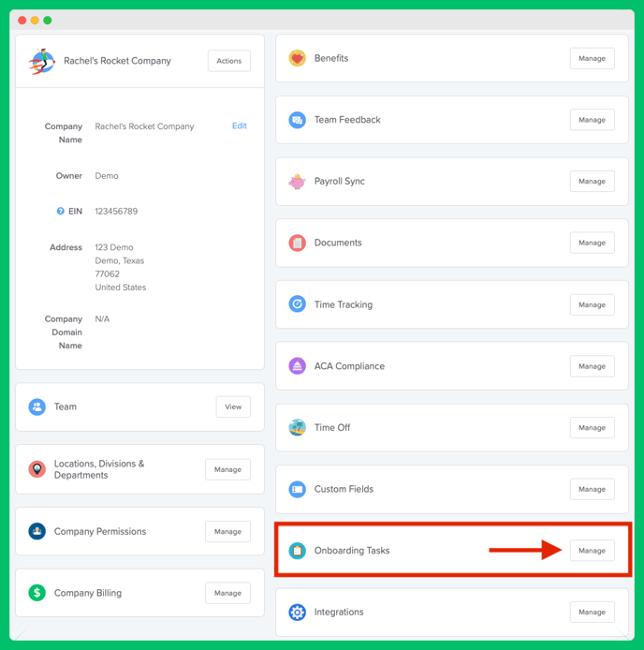Manage Team Feedback

(593, 120)
